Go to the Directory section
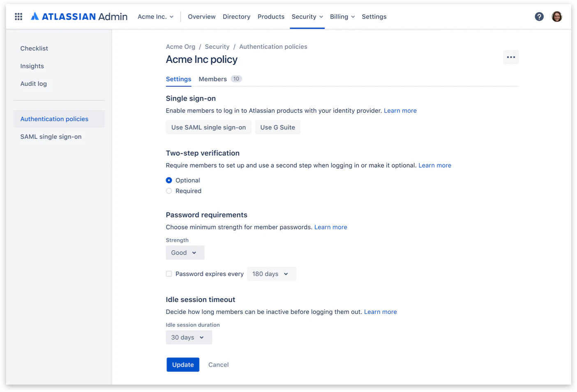577x392 pixels. 236,16
